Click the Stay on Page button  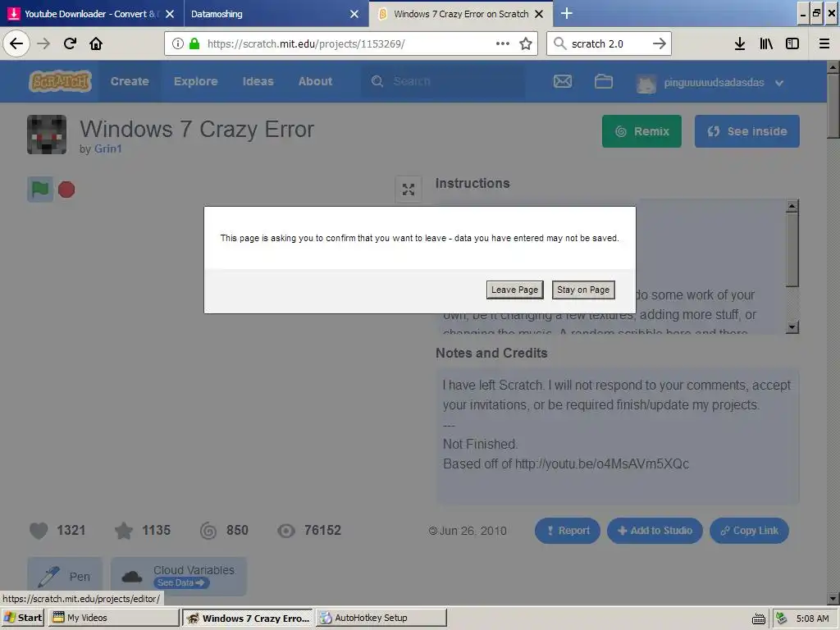(583, 290)
